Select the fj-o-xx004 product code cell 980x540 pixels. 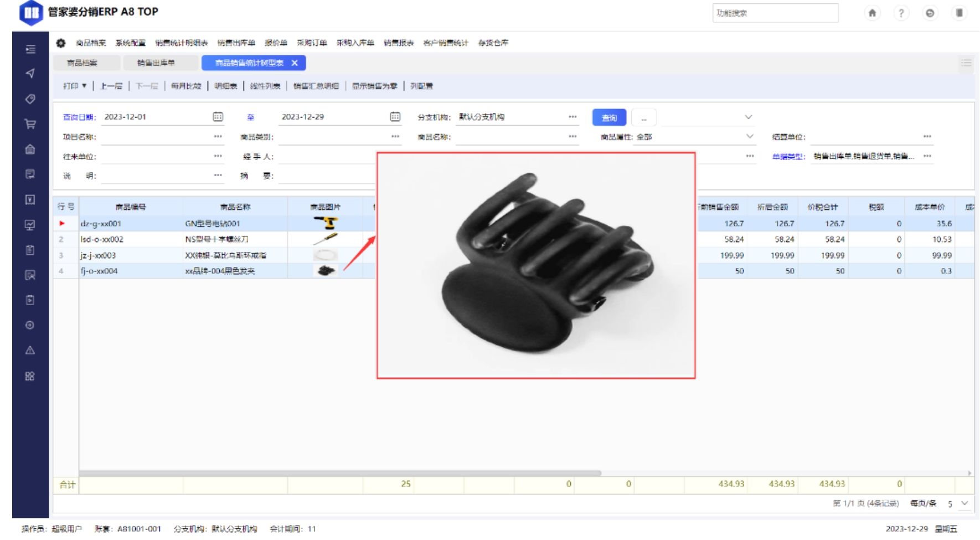point(131,271)
